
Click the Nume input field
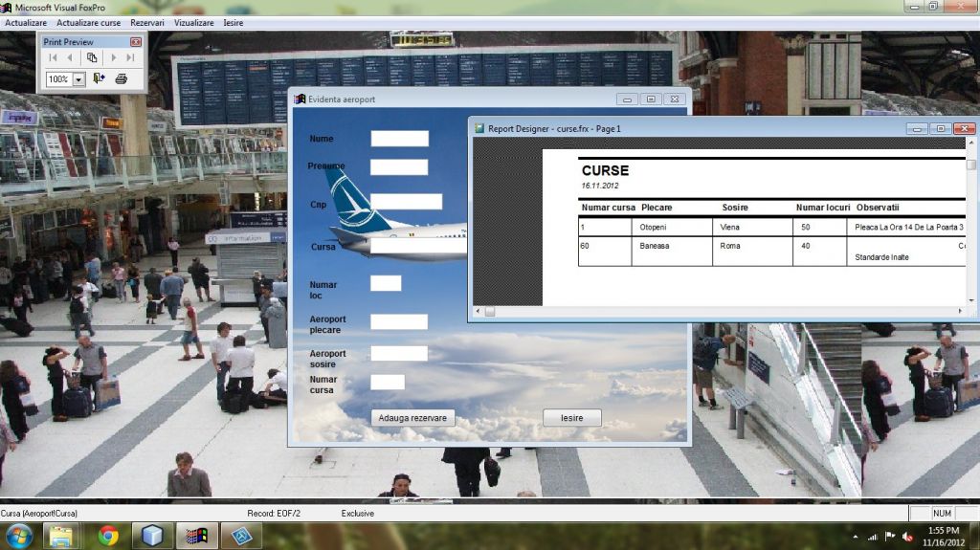399,139
